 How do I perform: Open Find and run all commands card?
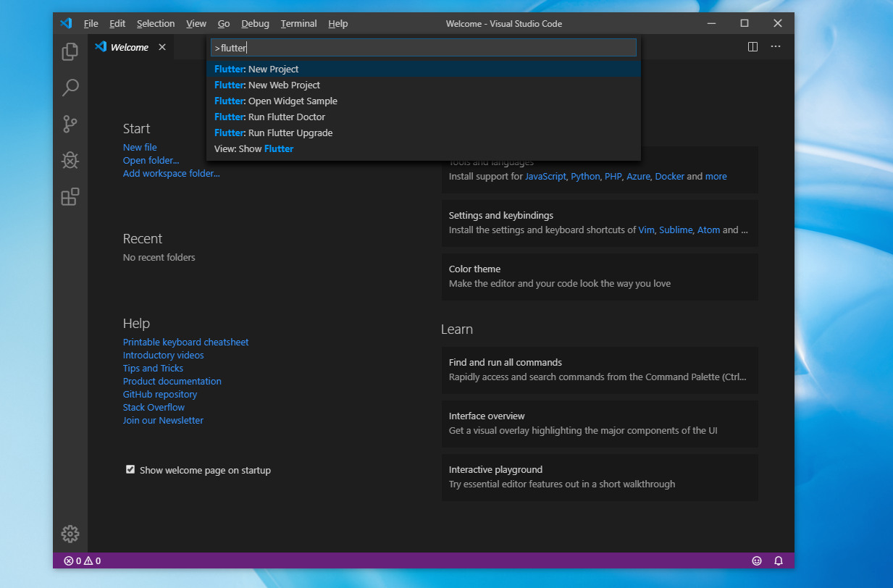[x=600, y=369]
